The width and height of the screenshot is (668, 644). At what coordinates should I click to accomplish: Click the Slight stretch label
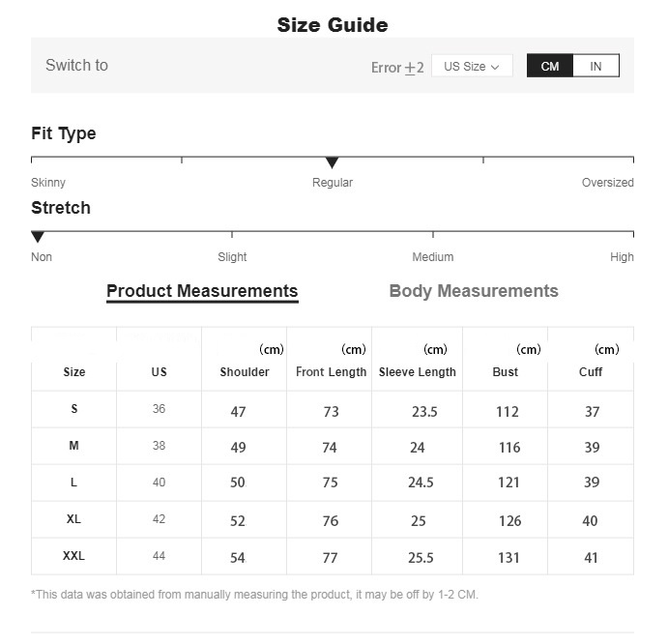[232, 257]
